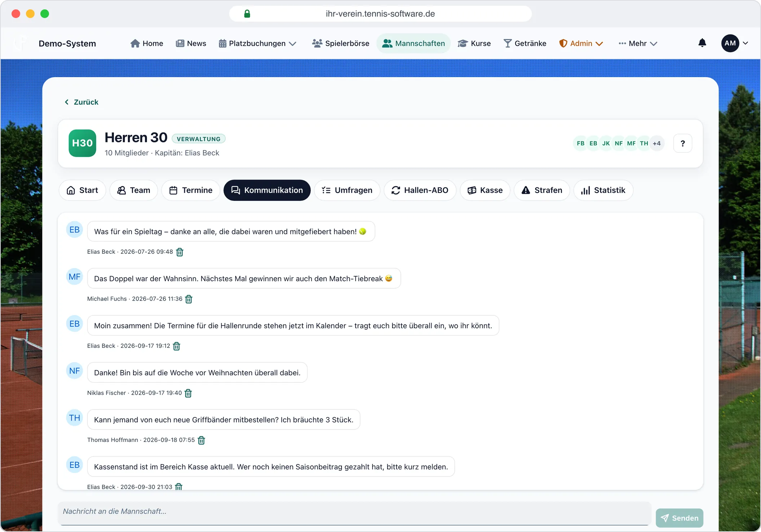Image resolution: width=761 pixels, height=532 pixels.
Task: Expand the Mehr menu
Action: point(638,43)
